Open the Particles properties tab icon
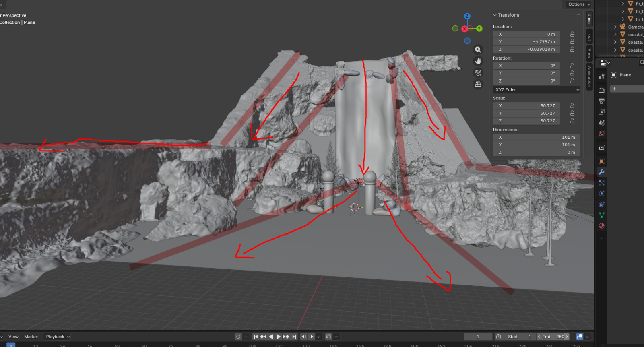This screenshot has height=347, width=644. [602, 183]
